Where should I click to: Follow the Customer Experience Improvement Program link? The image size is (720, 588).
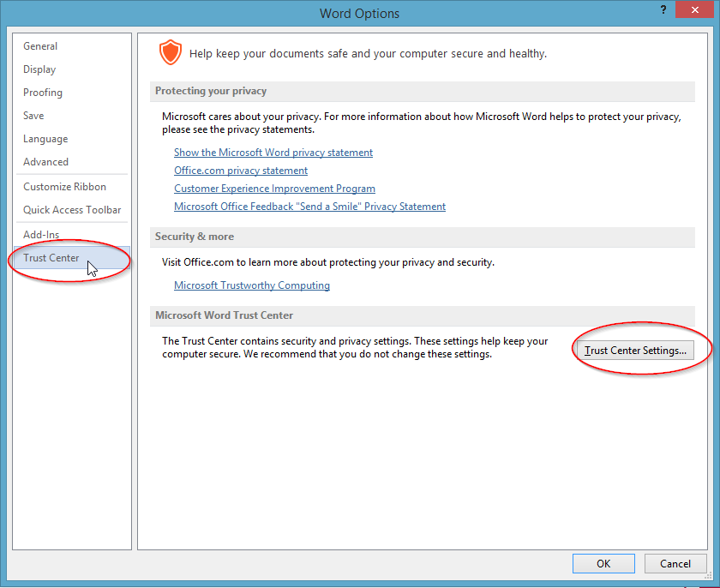(x=274, y=189)
